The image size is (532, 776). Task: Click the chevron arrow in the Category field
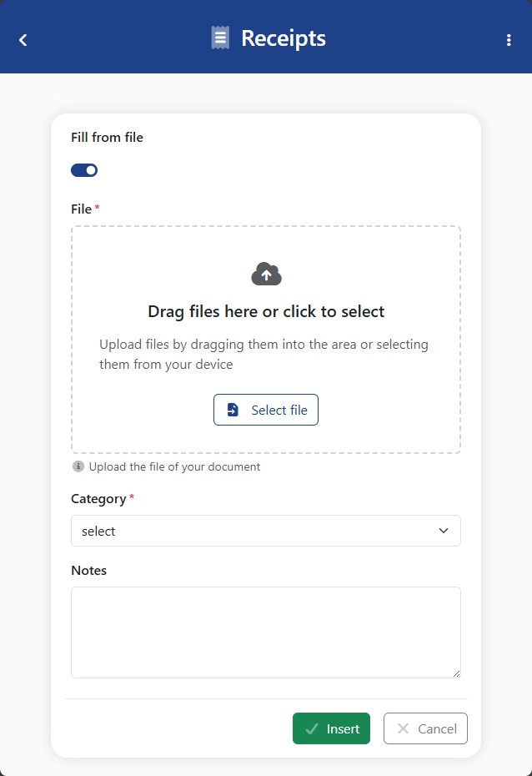[444, 531]
